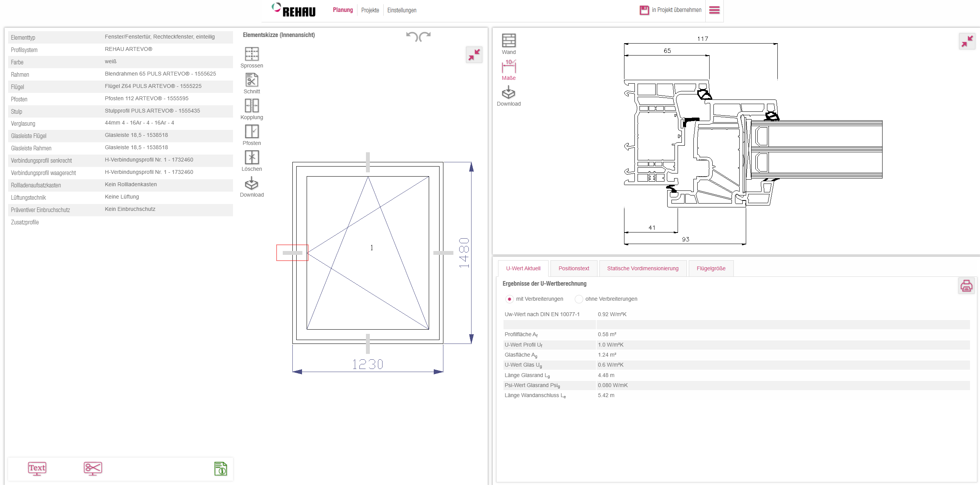This screenshot has width=980, height=485.
Task: Select the Pfosten mullion tool
Action: tap(252, 135)
